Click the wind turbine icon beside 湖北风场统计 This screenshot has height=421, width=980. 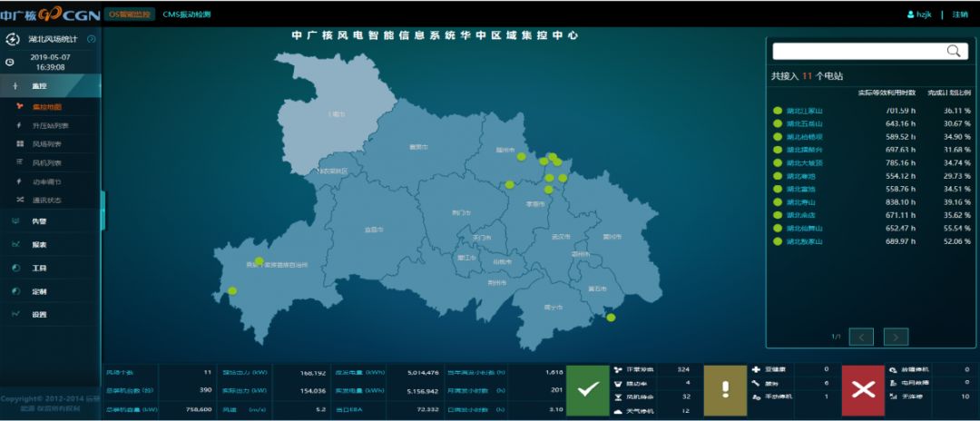(x=12, y=39)
